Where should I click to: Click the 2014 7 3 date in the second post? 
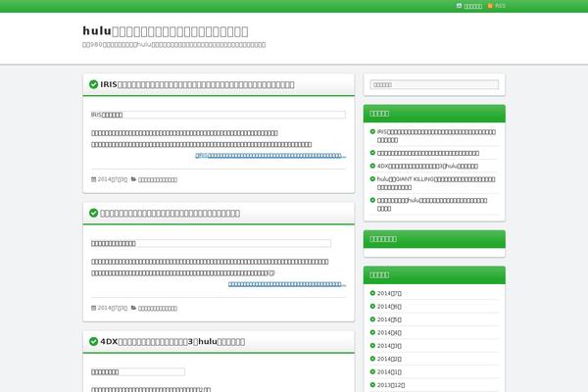(113, 308)
